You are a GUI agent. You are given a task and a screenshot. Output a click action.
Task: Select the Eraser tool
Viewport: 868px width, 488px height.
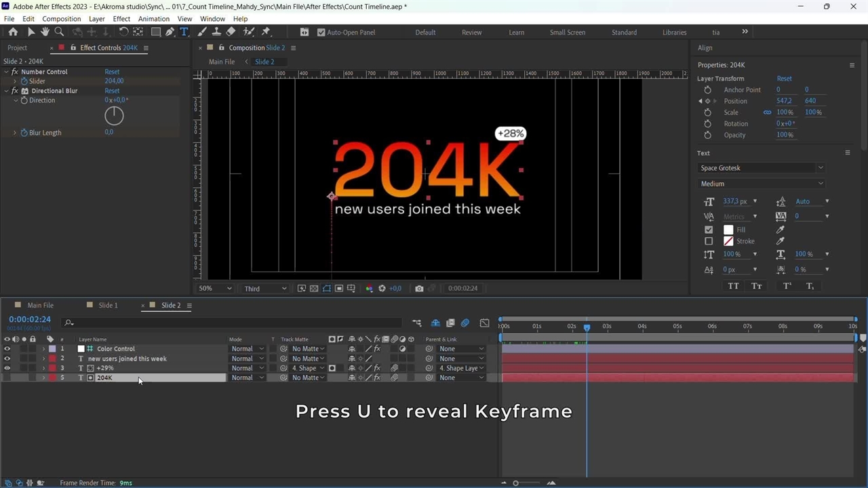pyautogui.click(x=231, y=32)
